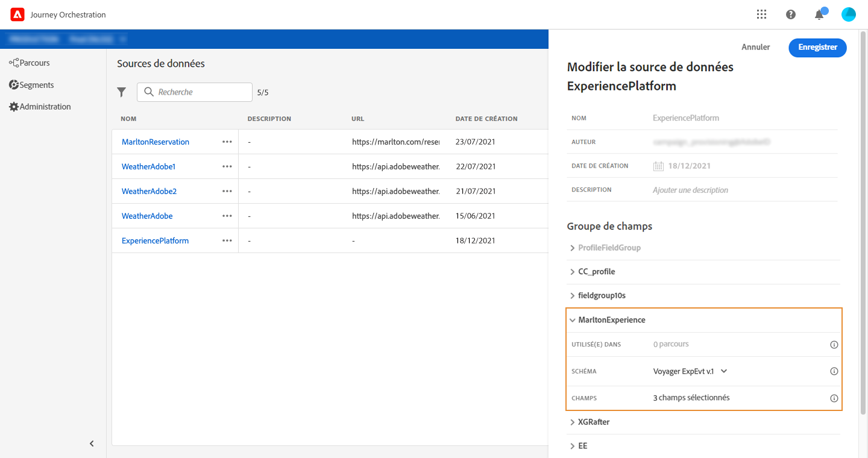The height and width of the screenshot is (458, 868).
Task: Click the 3 champs sélectionnés value
Action: coord(691,398)
